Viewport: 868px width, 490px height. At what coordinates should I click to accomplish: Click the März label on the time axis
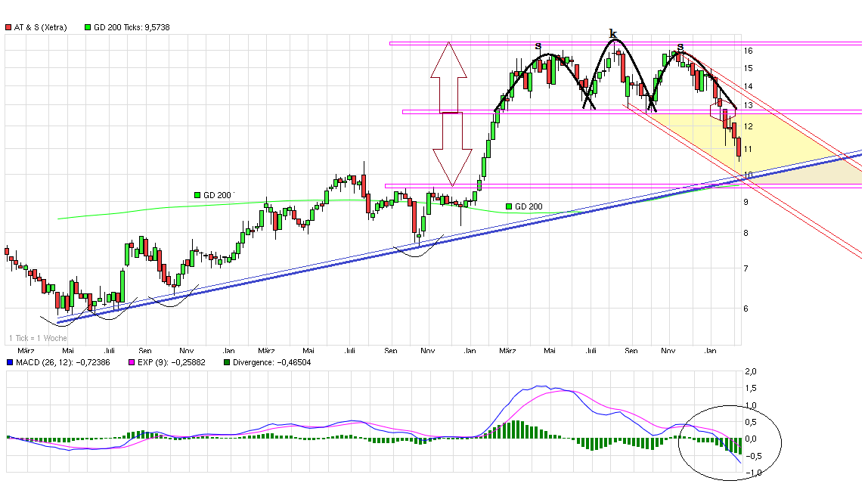pyautogui.click(x=26, y=350)
